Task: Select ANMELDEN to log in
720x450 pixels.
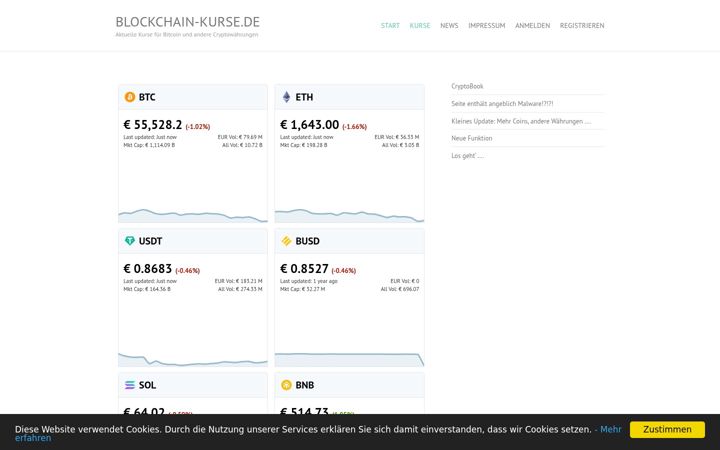Action: pyautogui.click(x=533, y=26)
